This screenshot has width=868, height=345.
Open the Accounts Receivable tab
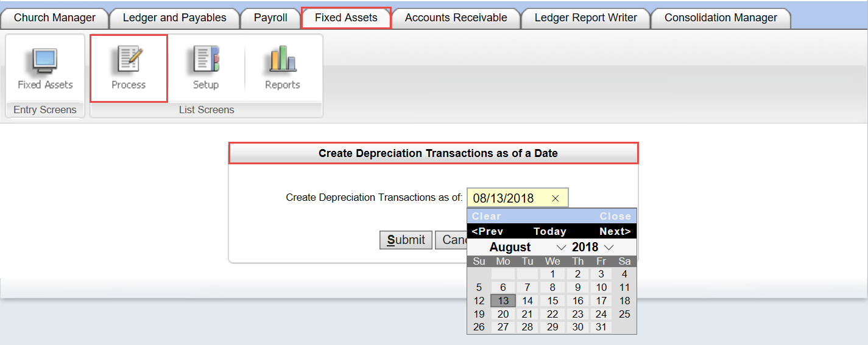[x=456, y=18]
